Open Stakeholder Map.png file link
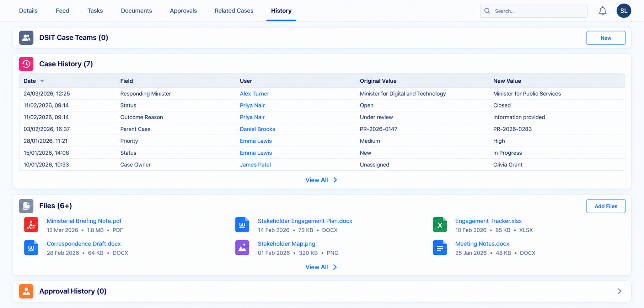This screenshot has height=308, width=644. 286,244
